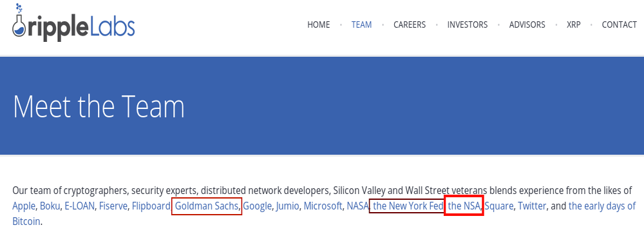Viewport: 644px width, 234px height.
Task: Click the NSA link
Action: (x=464, y=206)
